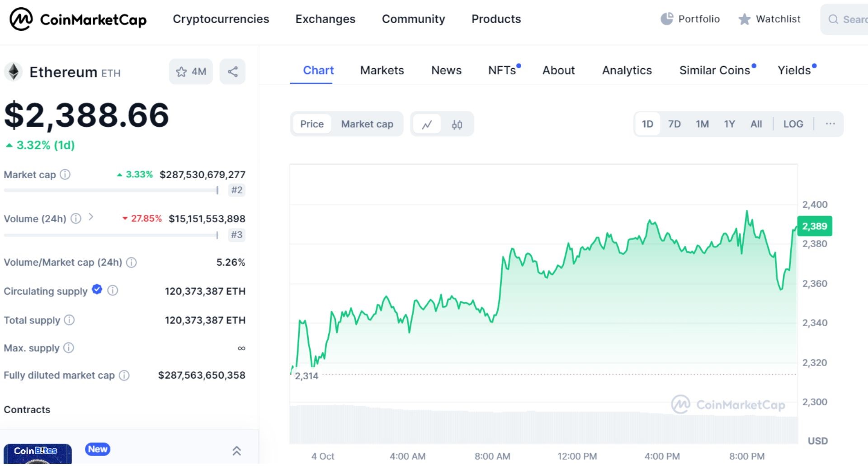Open the Fully diluted market cap info icon
Viewport: 868px width, 466px height.
124,375
